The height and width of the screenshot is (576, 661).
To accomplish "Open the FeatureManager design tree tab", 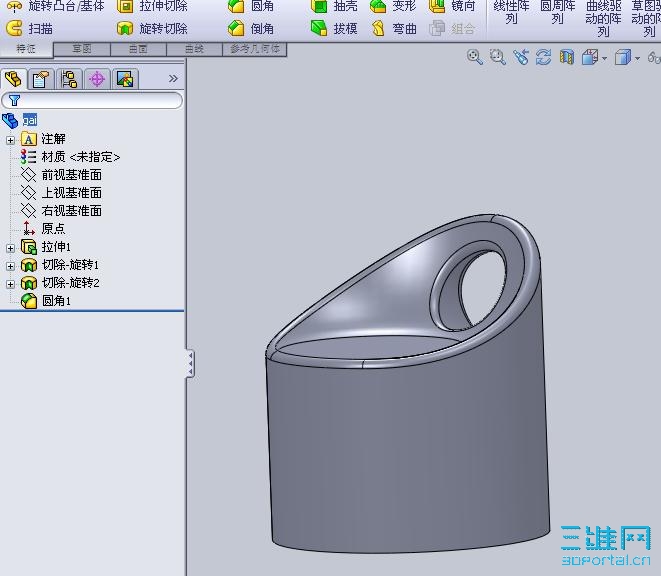I will point(13,79).
